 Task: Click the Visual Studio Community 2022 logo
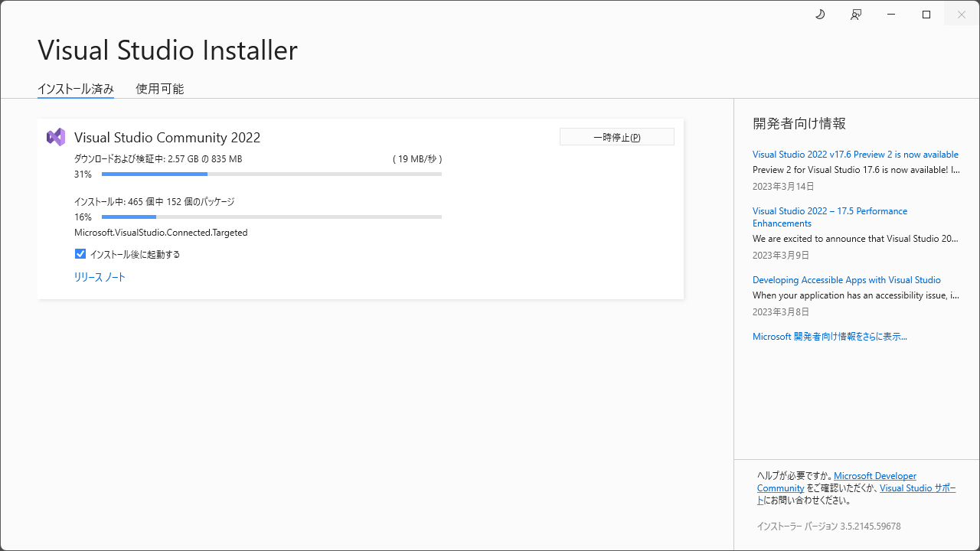[x=56, y=136]
